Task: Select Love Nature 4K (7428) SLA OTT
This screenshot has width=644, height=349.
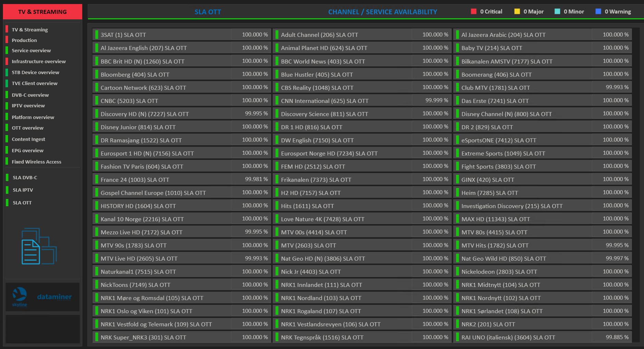Action: pos(362,219)
